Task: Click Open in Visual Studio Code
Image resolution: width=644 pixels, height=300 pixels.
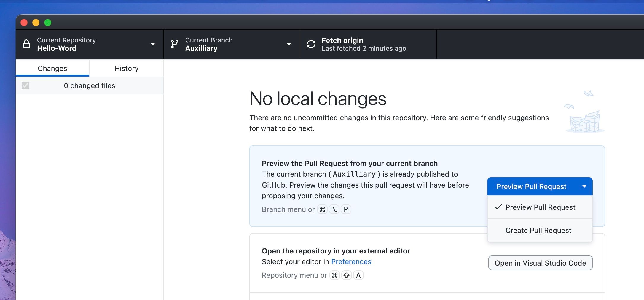Action: pyautogui.click(x=540, y=263)
